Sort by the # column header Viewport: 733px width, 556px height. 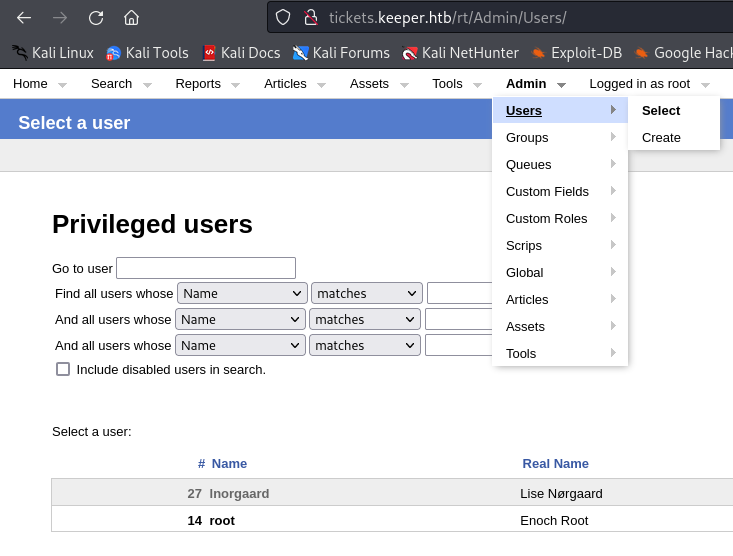[x=201, y=463]
